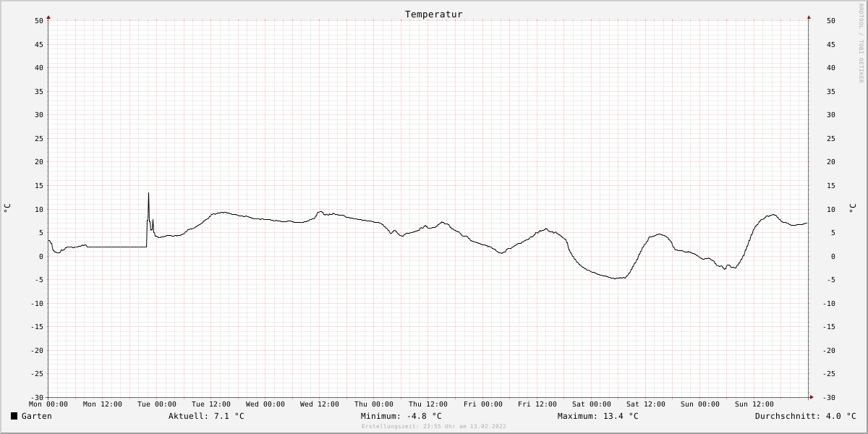
Task: Click the "35" label on the left axis
Action: 39,91
